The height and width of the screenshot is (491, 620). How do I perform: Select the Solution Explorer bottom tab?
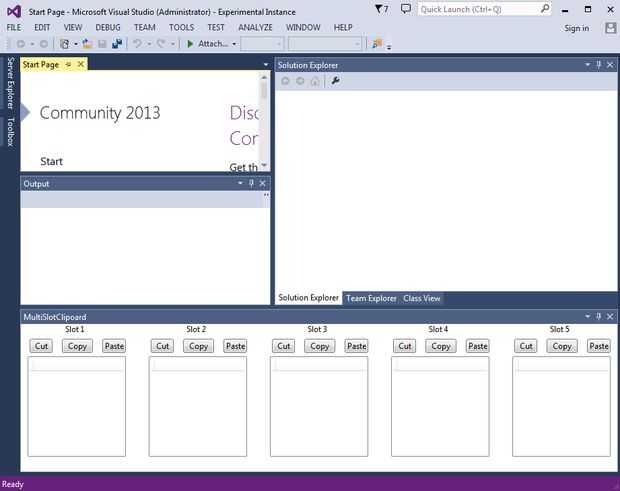click(x=308, y=298)
